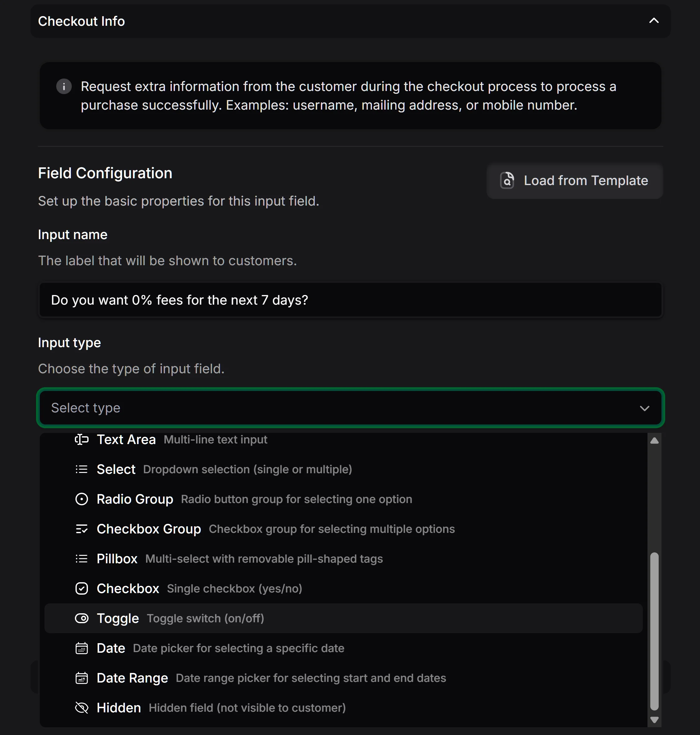
Task: Click the info icon in the notice box
Action: click(64, 87)
